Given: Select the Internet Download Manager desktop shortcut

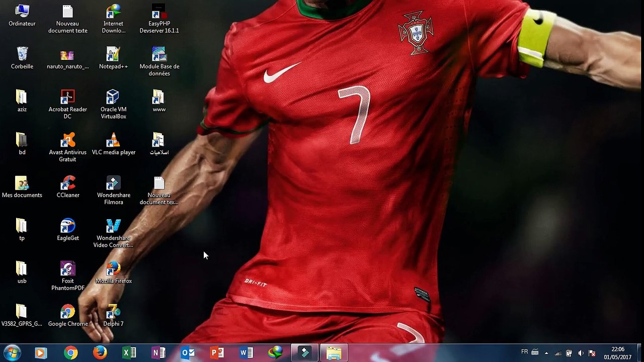Looking at the screenshot, I should coord(114,19).
